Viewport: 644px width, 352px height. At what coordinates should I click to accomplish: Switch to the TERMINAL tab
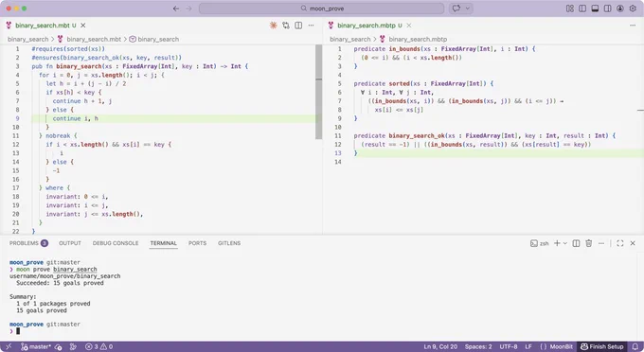tap(164, 243)
